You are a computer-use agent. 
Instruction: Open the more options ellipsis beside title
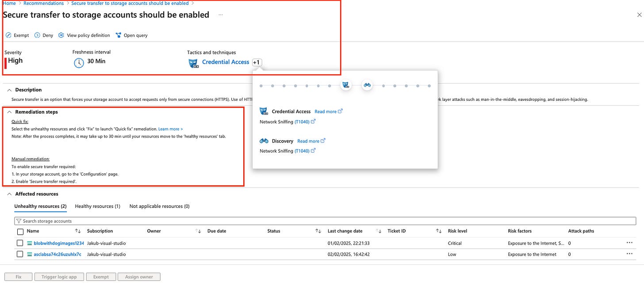click(221, 15)
